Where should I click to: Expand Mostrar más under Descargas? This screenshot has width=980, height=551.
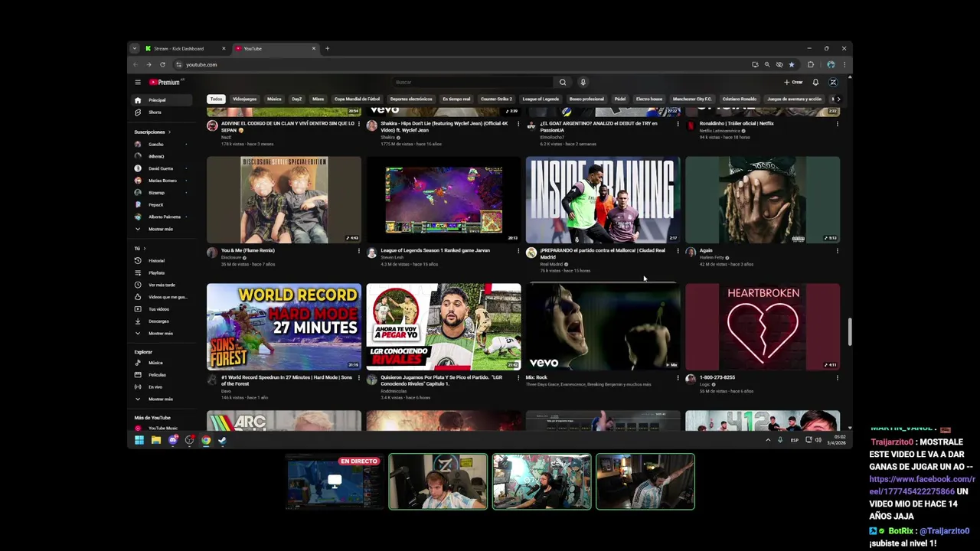pyautogui.click(x=160, y=334)
